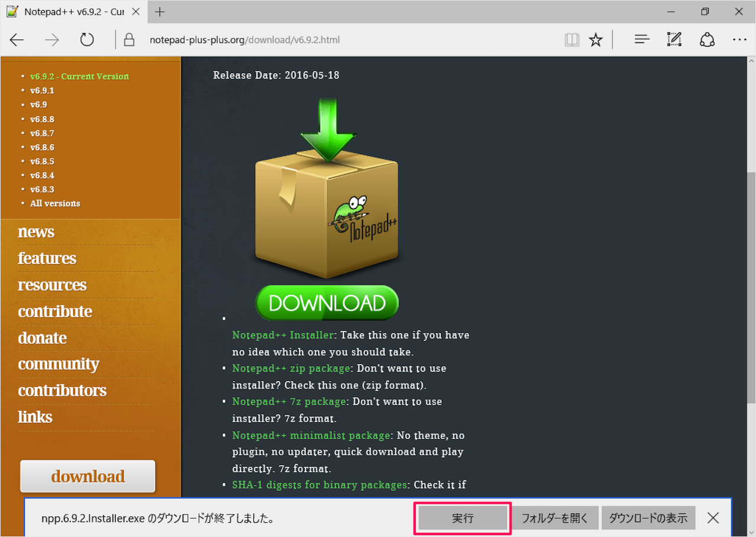Open the v6.8.8 version link
The width and height of the screenshot is (756, 537).
tap(42, 119)
